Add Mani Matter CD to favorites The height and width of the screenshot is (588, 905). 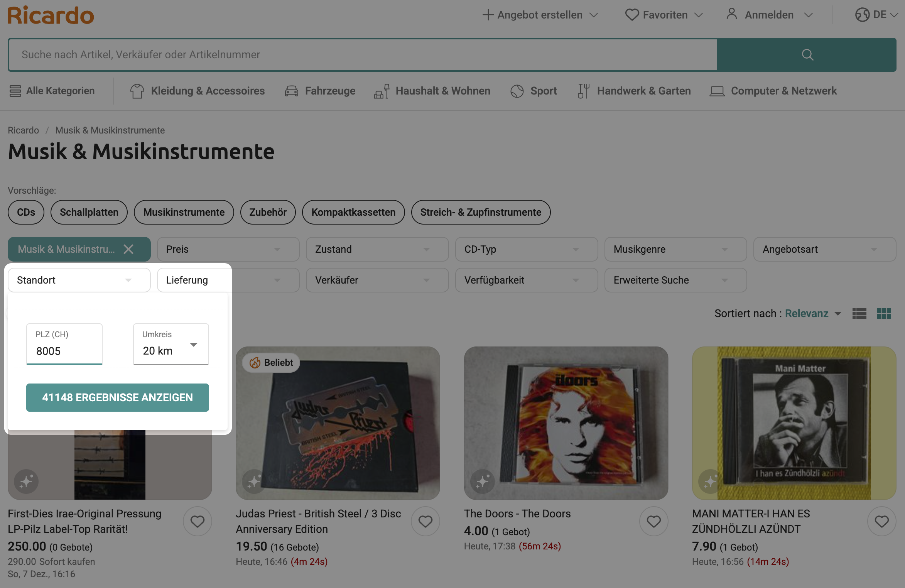[881, 522]
